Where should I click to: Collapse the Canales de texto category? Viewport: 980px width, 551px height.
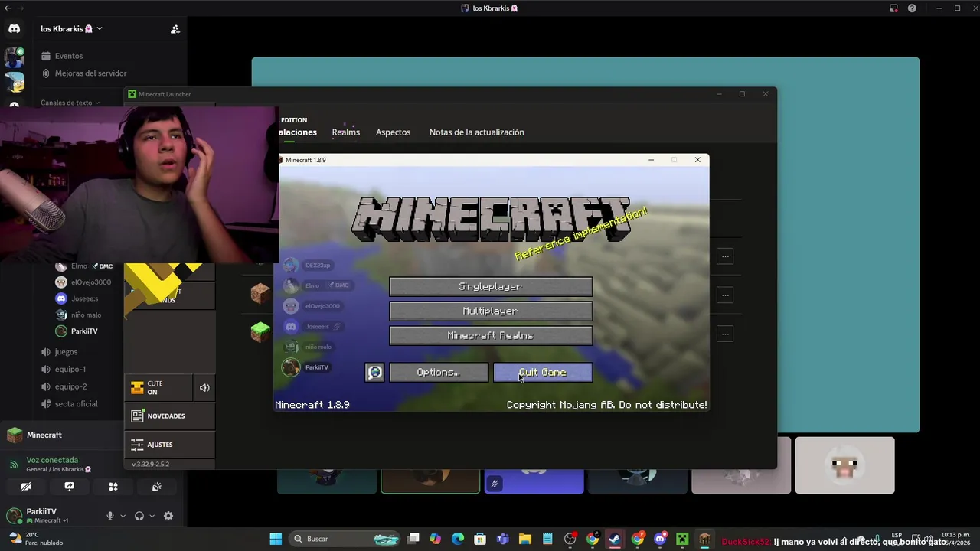[x=70, y=103]
